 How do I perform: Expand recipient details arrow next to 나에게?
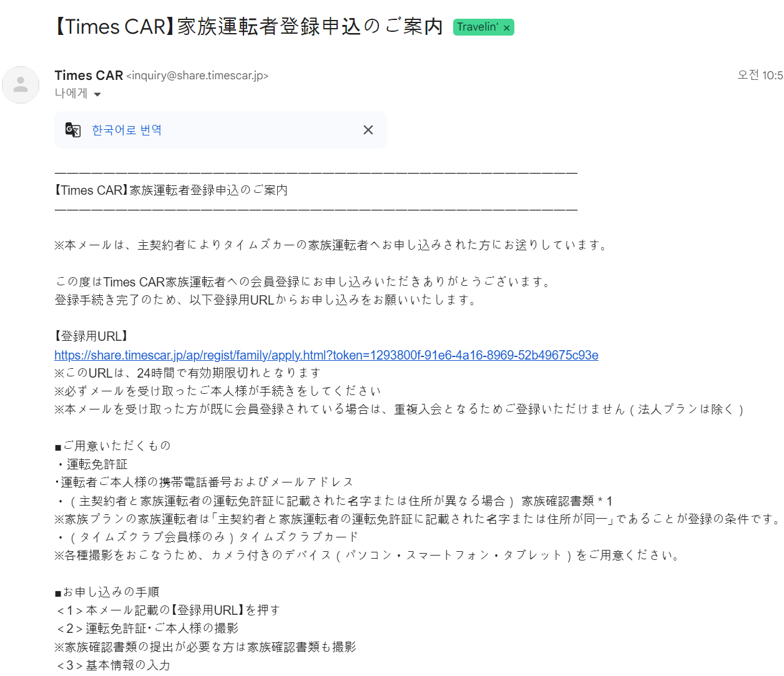(97, 94)
